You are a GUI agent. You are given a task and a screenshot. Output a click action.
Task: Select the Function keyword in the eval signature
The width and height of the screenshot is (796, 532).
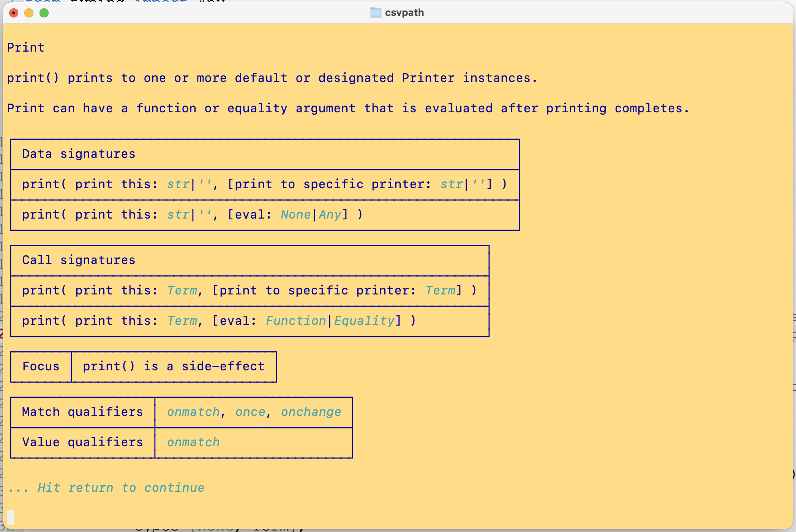coord(296,321)
